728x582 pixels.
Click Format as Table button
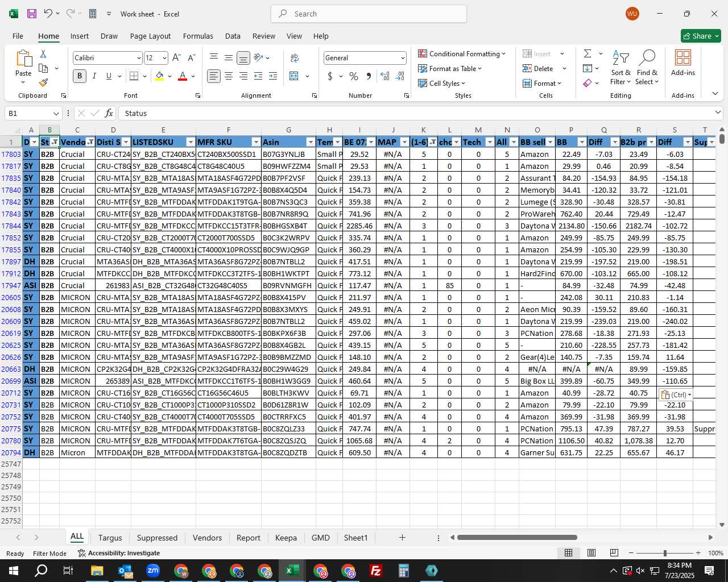pos(450,69)
